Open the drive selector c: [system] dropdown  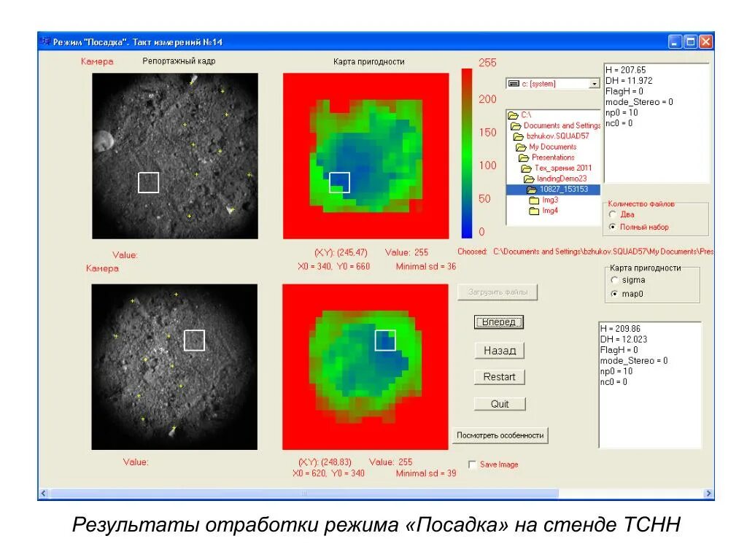tap(594, 84)
